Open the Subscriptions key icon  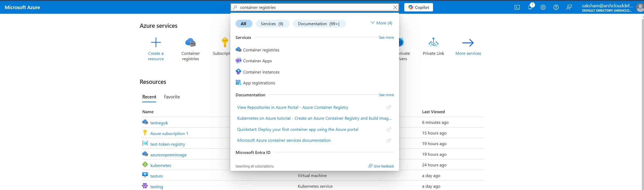pos(225,42)
